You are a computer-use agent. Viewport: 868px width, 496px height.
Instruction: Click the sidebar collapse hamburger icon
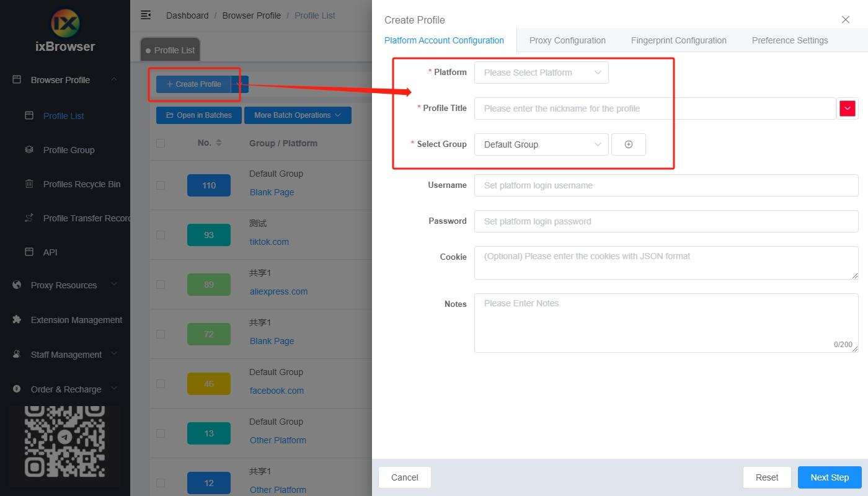(x=146, y=15)
